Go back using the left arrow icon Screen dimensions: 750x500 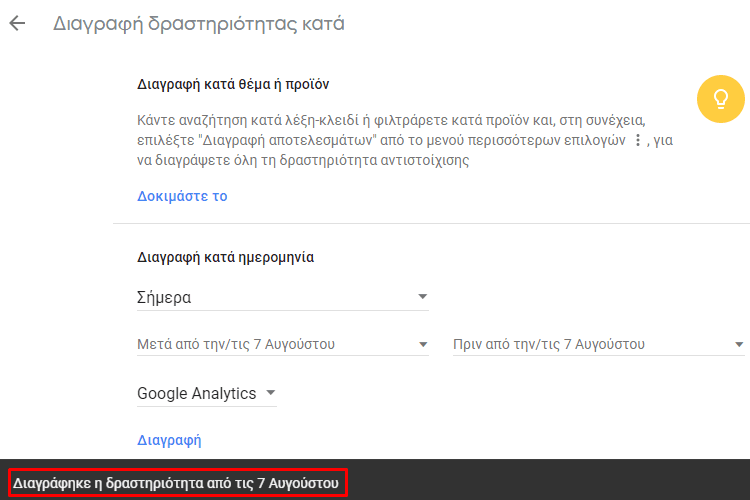[x=17, y=23]
